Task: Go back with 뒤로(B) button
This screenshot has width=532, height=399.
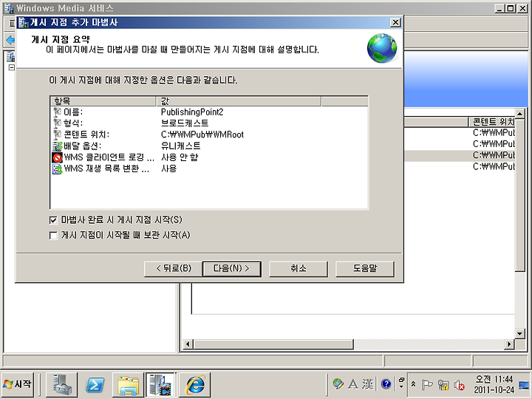Action: click(174, 269)
